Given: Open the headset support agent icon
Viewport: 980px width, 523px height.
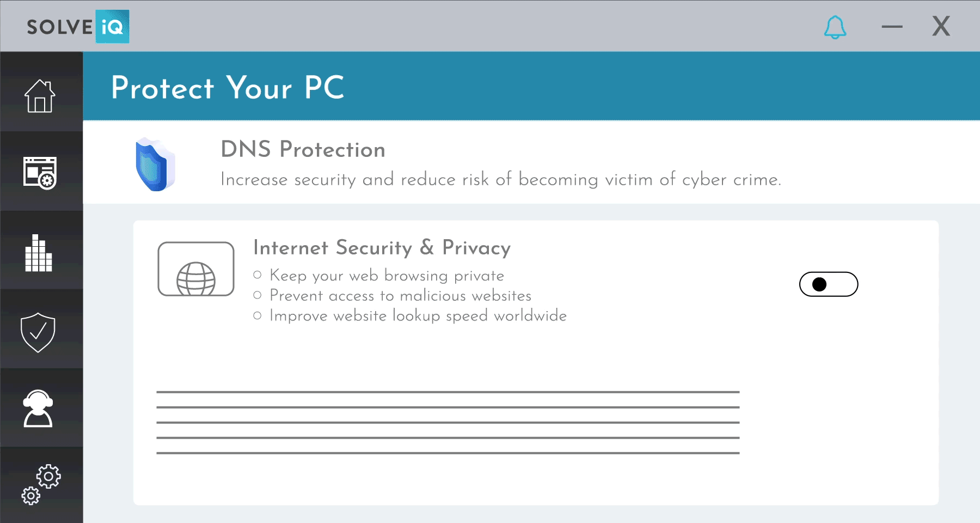Looking at the screenshot, I should 38,409.
